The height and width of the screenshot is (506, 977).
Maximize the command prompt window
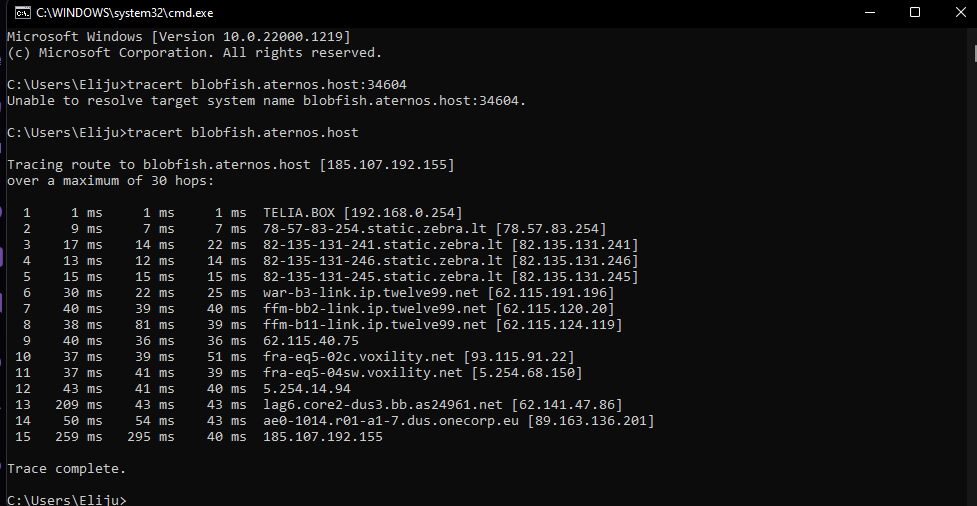[x=915, y=12]
